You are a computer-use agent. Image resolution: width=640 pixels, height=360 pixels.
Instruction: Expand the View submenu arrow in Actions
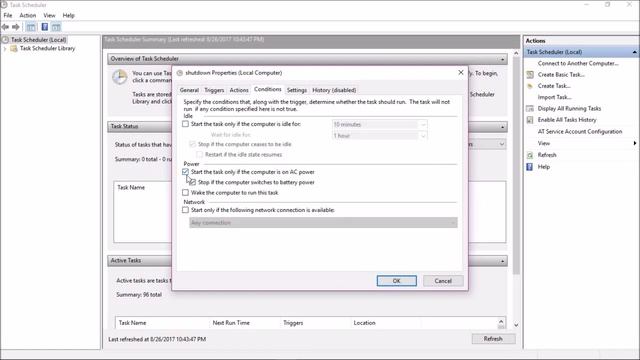coord(635,143)
